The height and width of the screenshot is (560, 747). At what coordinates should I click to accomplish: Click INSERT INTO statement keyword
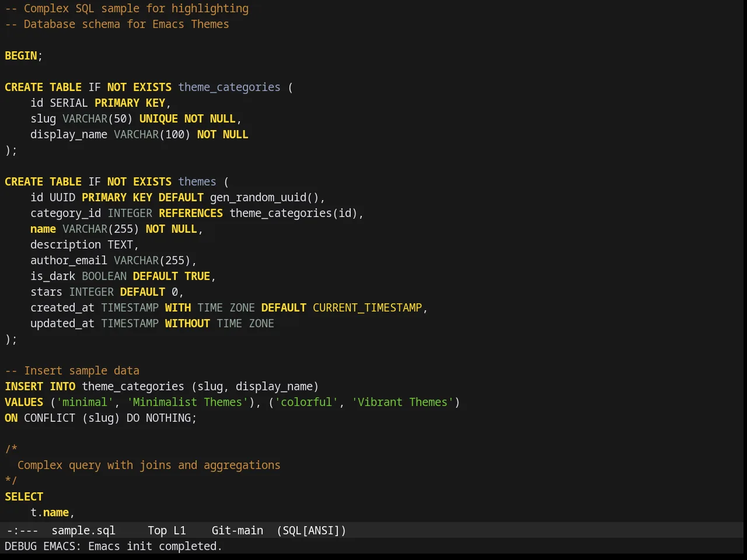[x=40, y=386]
